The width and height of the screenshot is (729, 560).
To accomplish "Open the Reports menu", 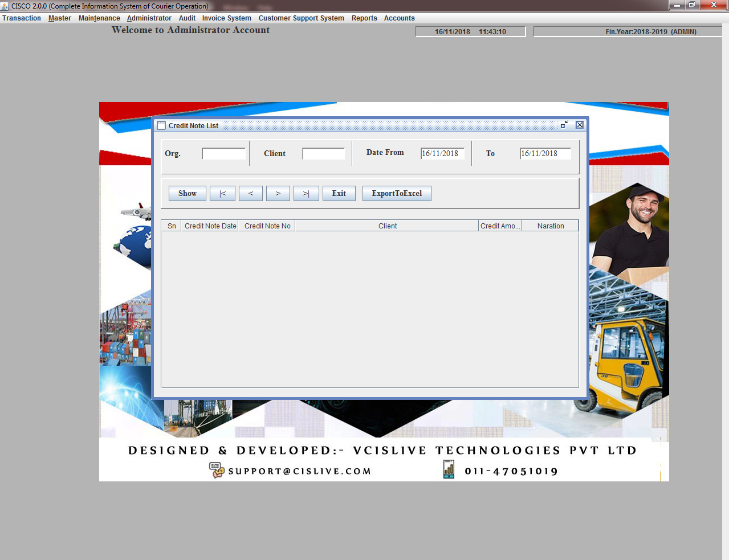I will point(364,18).
